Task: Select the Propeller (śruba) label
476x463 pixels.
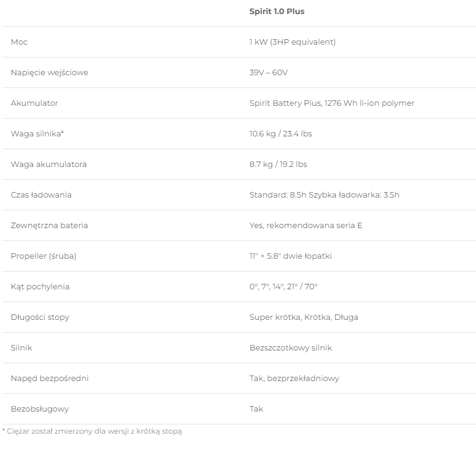Action: click(x=43, y=256)
